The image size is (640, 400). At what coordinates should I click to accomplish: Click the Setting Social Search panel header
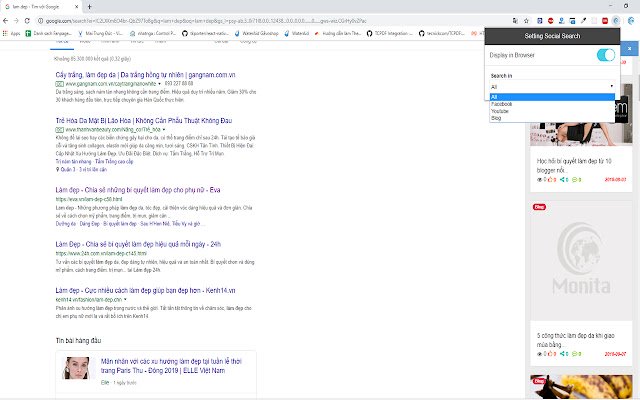552,36
